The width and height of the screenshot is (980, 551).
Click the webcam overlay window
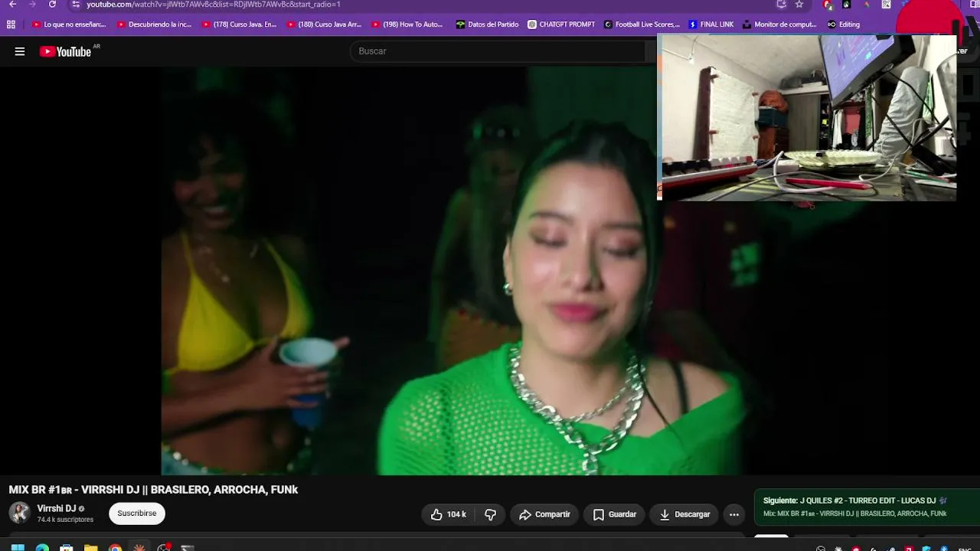pos(807,117)
